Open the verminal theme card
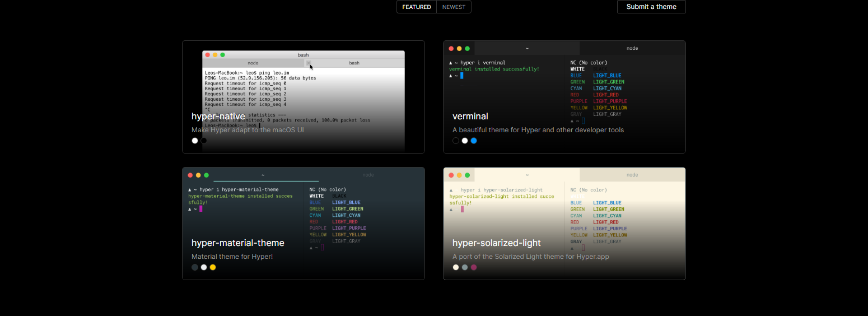The image size is (868, 316). 564,97
